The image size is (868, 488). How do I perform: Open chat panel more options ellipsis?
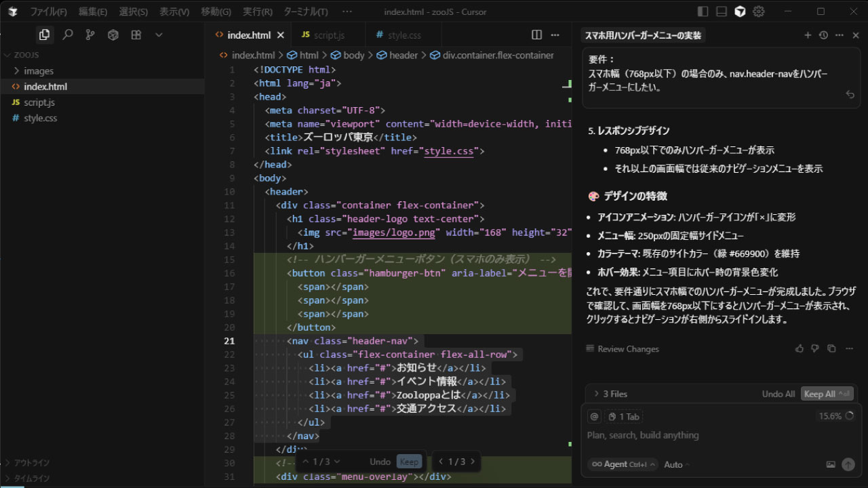[x=840, y=35]
